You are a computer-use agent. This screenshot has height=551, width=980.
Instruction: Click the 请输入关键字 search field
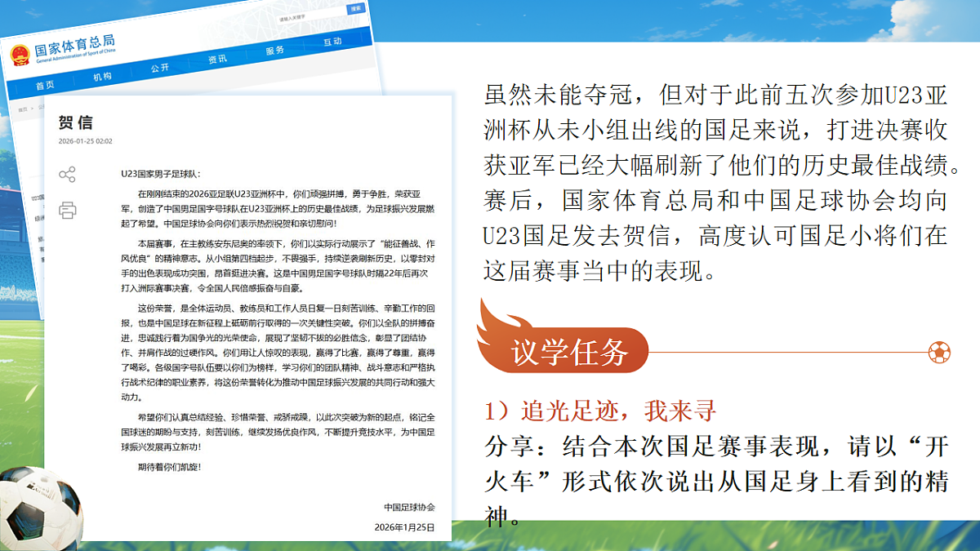tap(310, 16)
